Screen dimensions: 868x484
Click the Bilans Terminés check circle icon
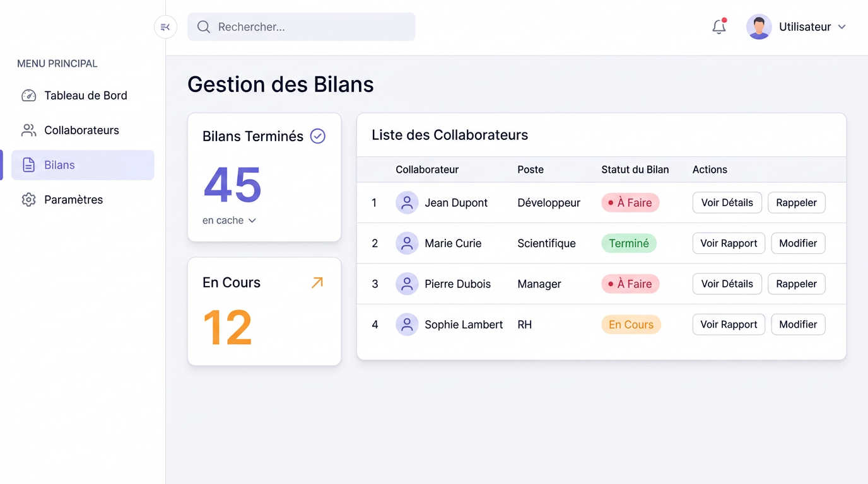[x=318, y=136]
